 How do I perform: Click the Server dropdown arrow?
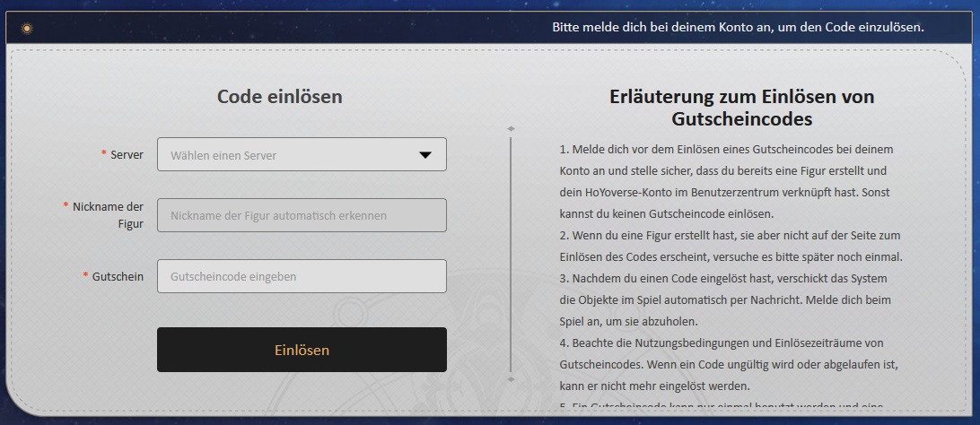coord(425,154)
